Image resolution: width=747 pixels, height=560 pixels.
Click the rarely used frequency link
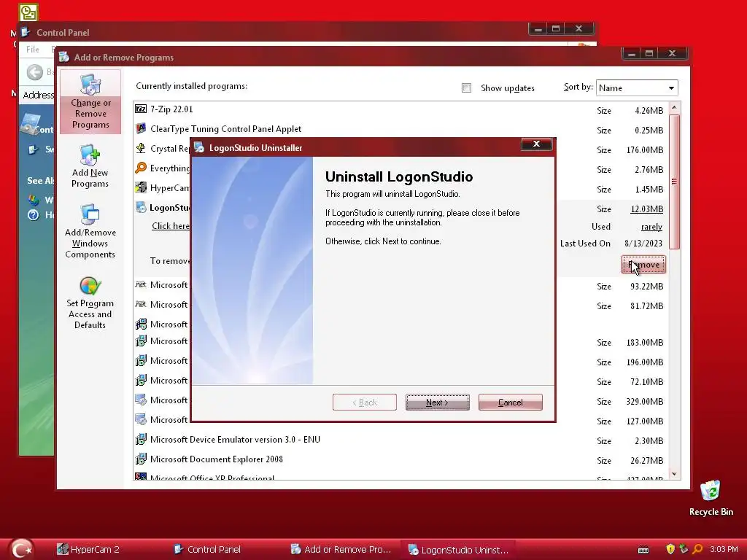[x=651, y=227]
